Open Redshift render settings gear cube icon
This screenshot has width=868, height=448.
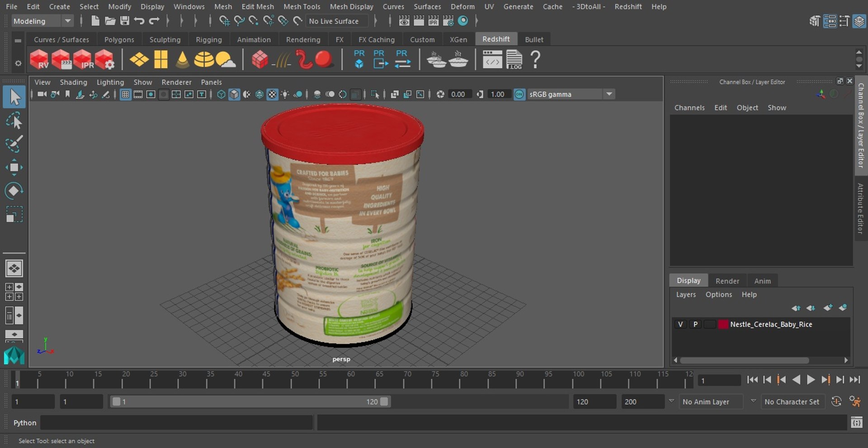(104, 59)
